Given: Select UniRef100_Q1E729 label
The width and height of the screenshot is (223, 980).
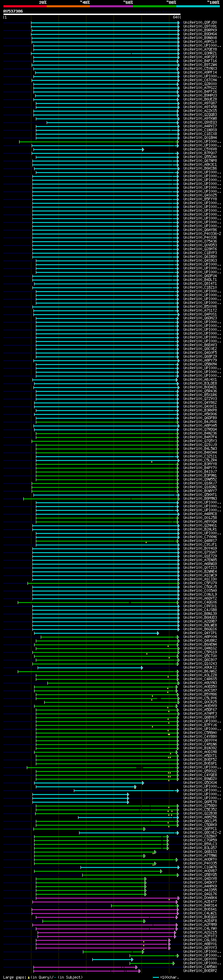Looking at the screenshot, I should 200,556.
